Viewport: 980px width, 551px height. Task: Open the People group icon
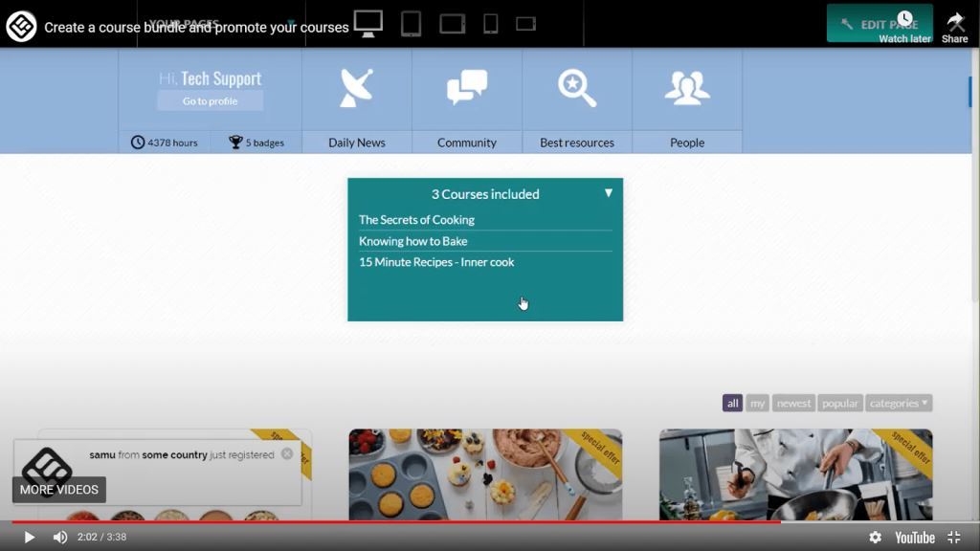tap(687, 87)
